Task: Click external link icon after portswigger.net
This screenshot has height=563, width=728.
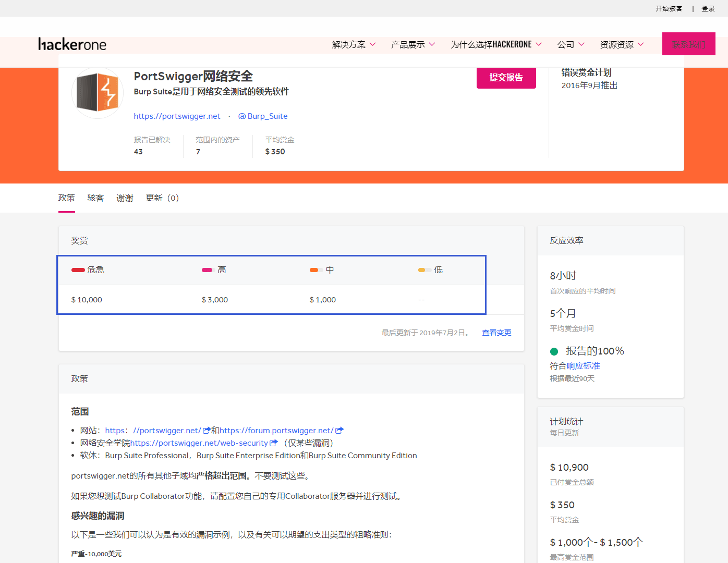Action: [x=207, y=431]
